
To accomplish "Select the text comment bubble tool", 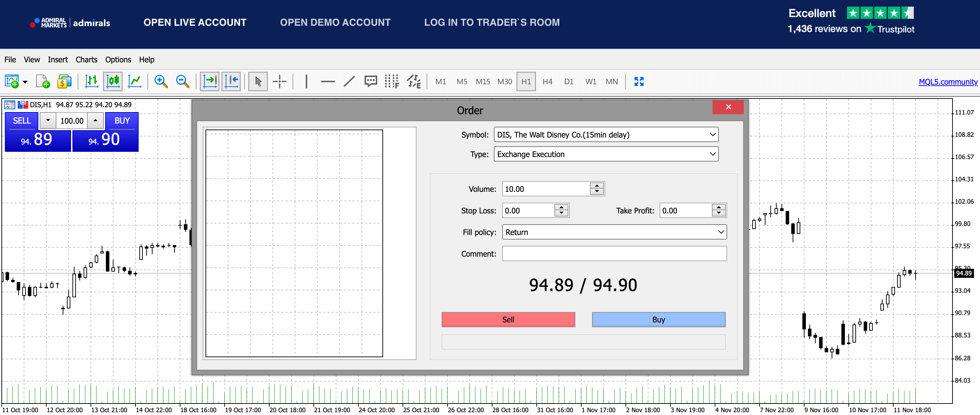I will [371, 81].
